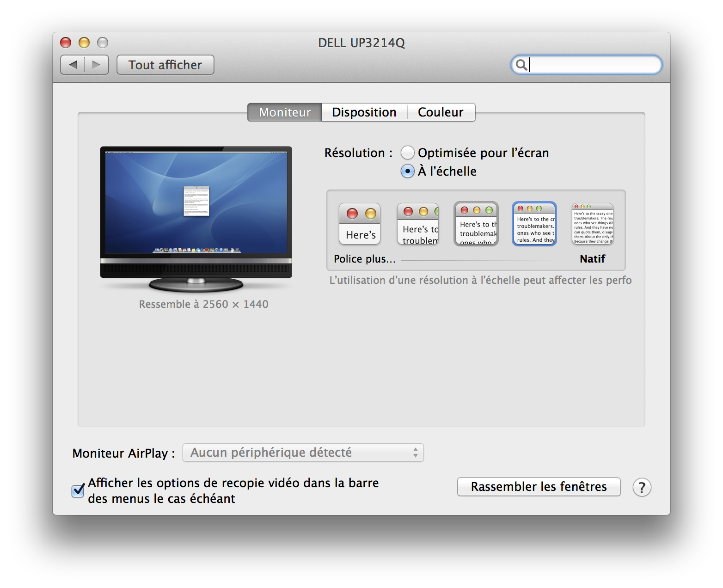
Task: Click Rassembler les fenêtres button
Action: [x=539, y=487]
